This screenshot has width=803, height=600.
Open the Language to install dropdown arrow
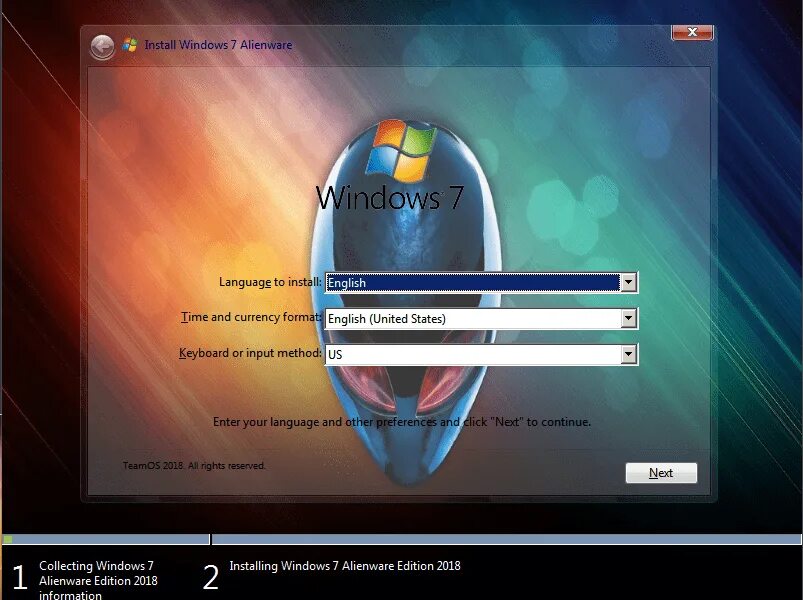pos(628,282)
